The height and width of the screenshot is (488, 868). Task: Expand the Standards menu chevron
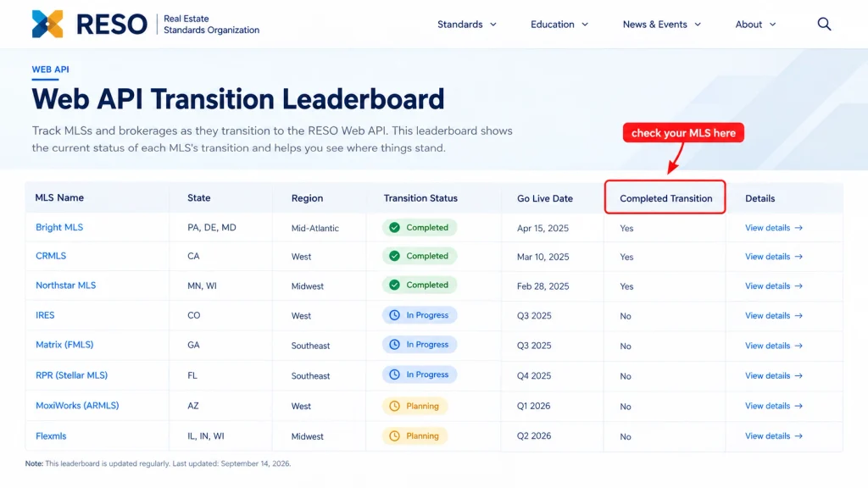[493, 25]
